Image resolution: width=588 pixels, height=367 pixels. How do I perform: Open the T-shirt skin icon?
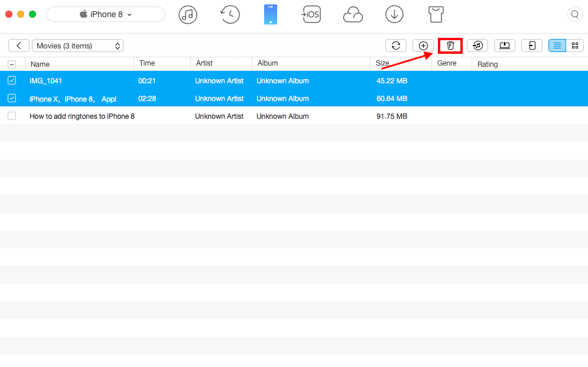tap(436, 15)
